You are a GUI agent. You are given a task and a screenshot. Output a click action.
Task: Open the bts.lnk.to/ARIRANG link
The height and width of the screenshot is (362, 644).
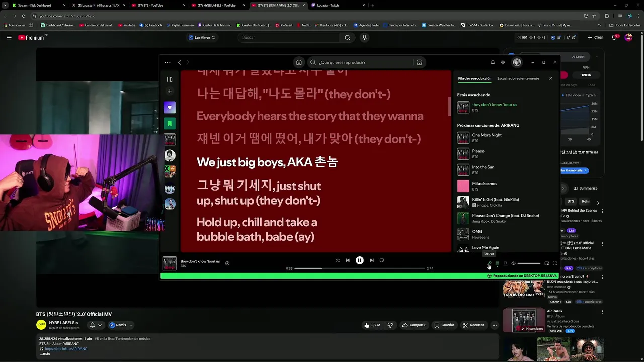click(66, 349)
